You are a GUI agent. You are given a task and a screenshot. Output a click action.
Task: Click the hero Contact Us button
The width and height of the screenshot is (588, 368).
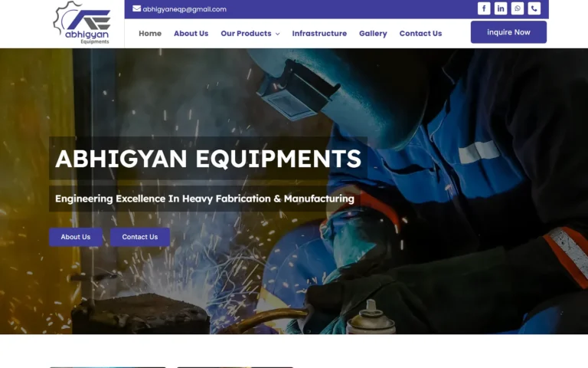[x=140, y=237]
